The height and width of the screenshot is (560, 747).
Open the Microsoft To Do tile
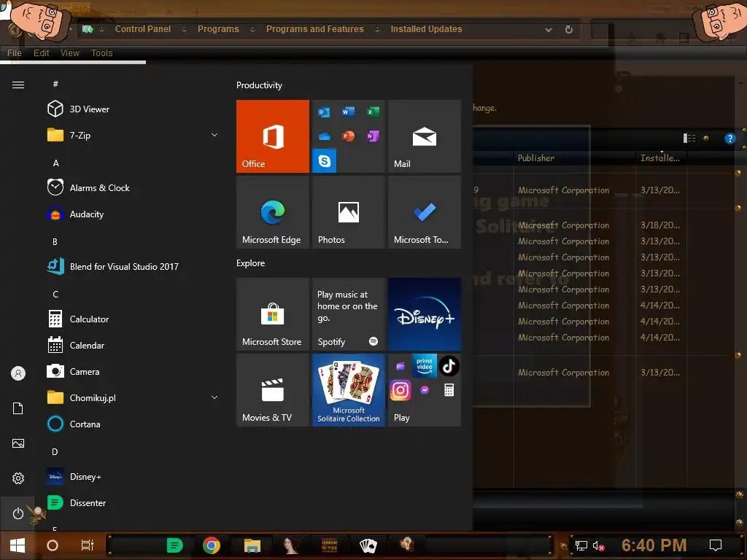[425, 212]
